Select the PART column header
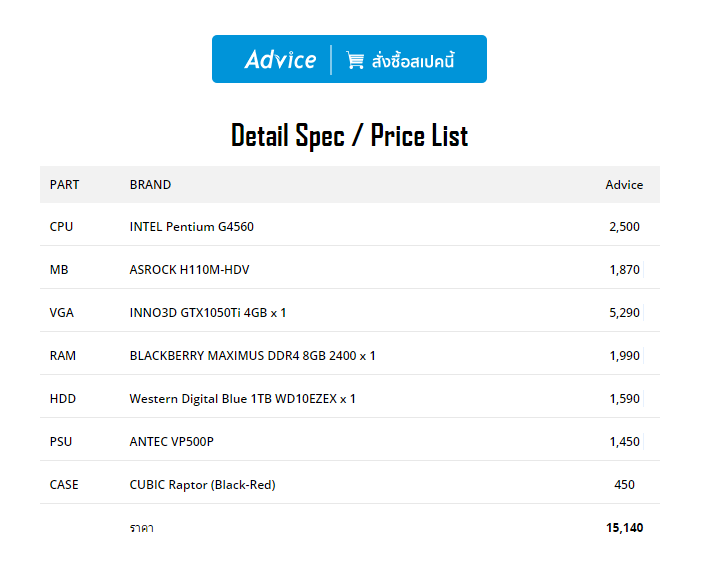 click(64, 185)
